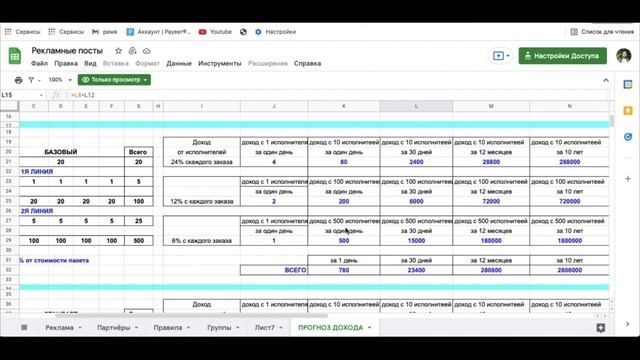Open the Данные menu
This screenshot has height=360, width=640.
pyautogui.click(x=179, y=63)
